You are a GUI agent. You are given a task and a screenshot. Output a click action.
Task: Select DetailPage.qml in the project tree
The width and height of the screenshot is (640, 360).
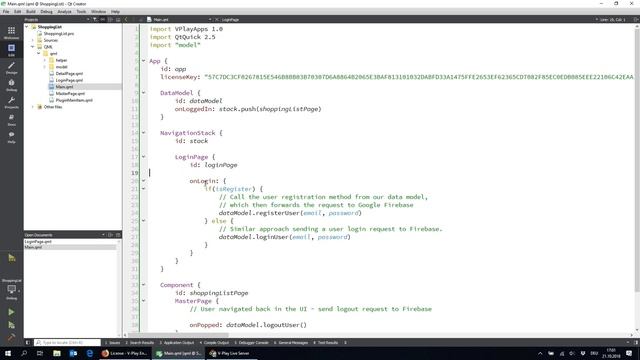(x=69, y=73)
